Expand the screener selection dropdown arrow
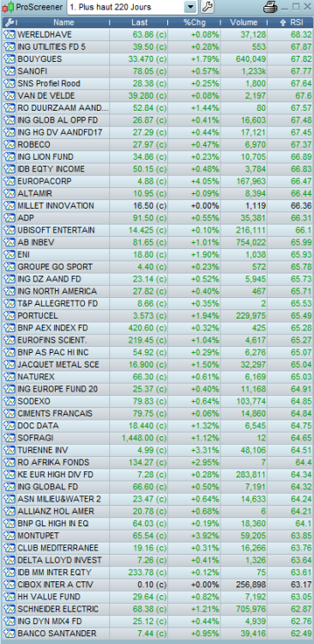Viewport: 314px width, 644px height. pos(190,7)
